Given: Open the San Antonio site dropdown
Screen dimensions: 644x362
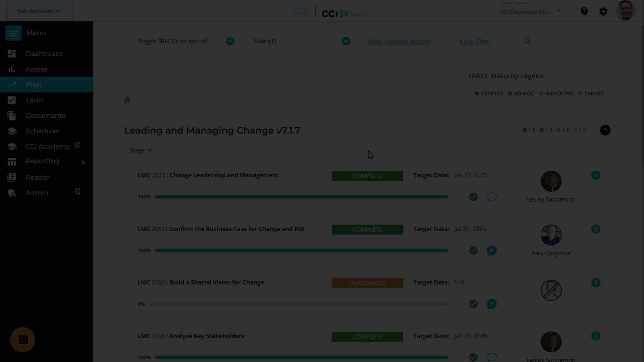Looking at the screenshot, I should point(39,11).
